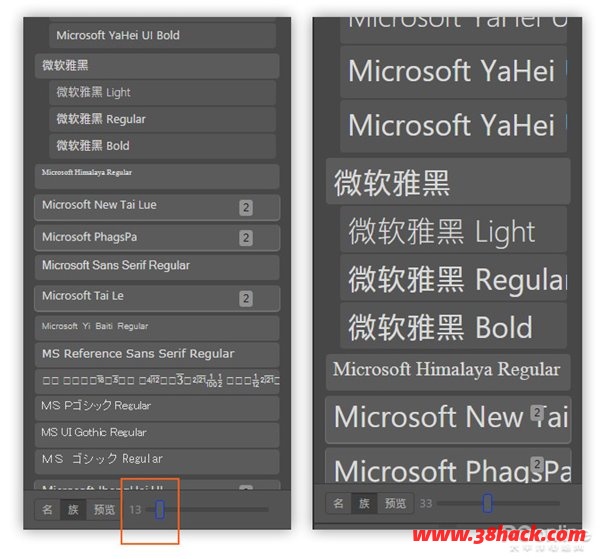The width and height of the screenshot is (600, 559).
Task: Click the size slider handle beside 33
Action: 488,503
